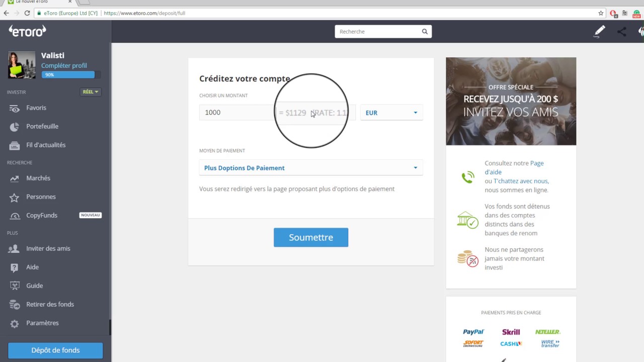Screen dimensions: 644x362
Task: Expand Plus Doptions De Paiement dropdown
Action: click(x=311, y=168)
